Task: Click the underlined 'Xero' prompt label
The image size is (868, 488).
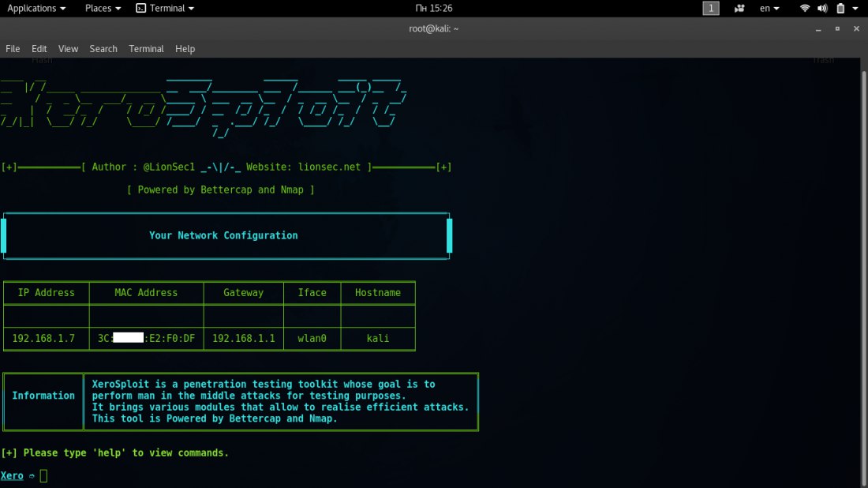Action: point(12,476)
